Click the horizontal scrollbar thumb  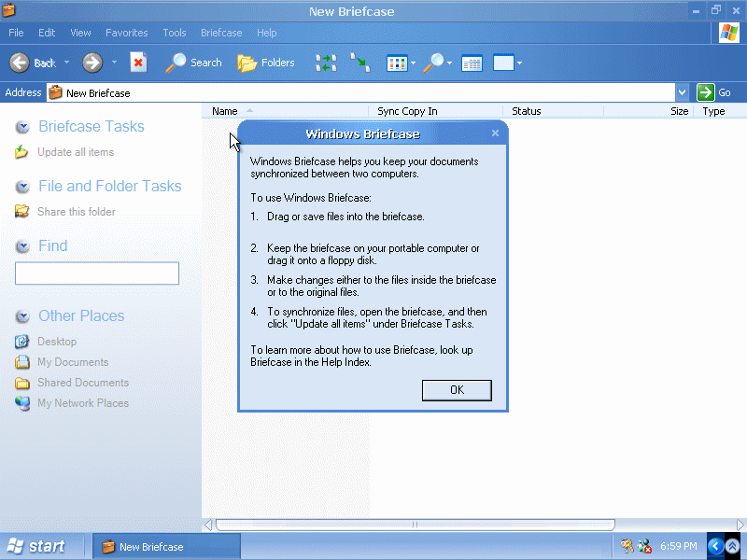point(415,525)
